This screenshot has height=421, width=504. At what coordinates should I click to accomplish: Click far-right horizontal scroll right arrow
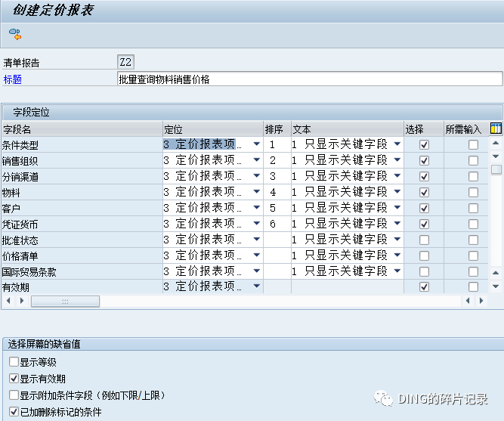[x=481, y=301]
